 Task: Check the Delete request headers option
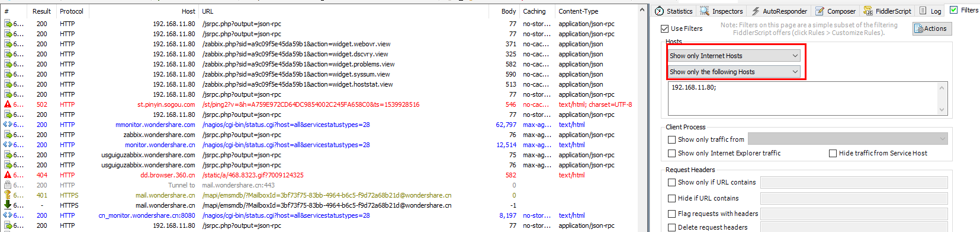tap(671, 227)
